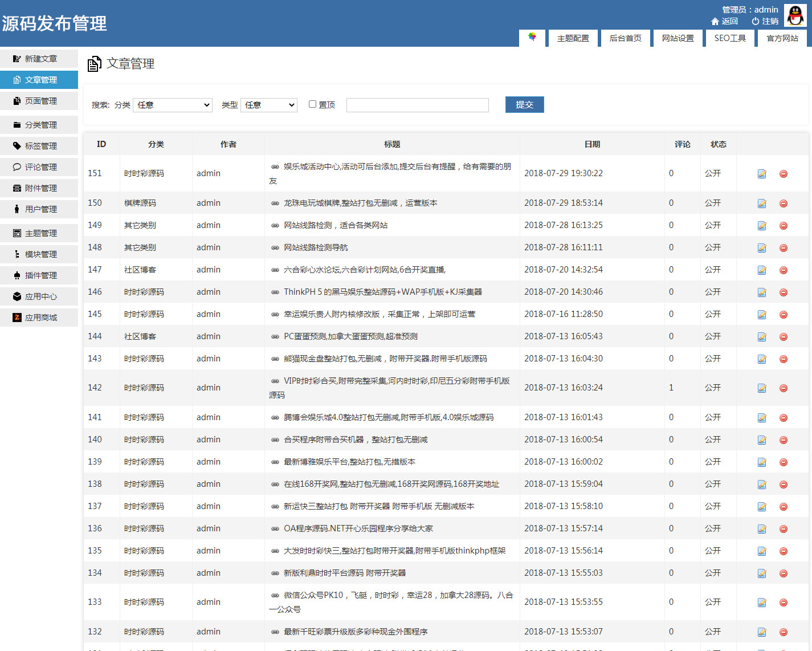The height and width of the screenshot is (651, 812).
Task: Click edit icon in row 145
Action: click(762, 315)
